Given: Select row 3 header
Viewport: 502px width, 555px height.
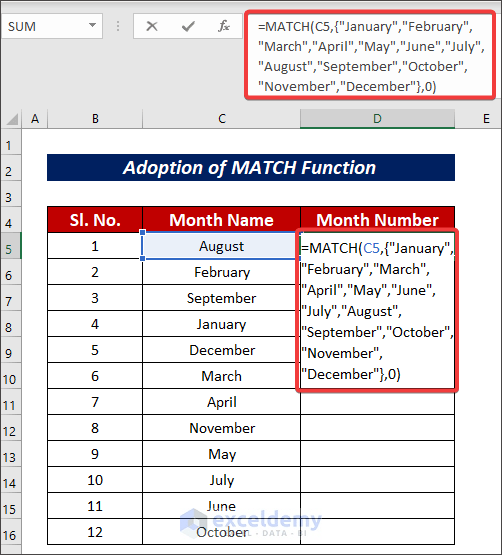Looking at the screenshot, I should 11,194.
